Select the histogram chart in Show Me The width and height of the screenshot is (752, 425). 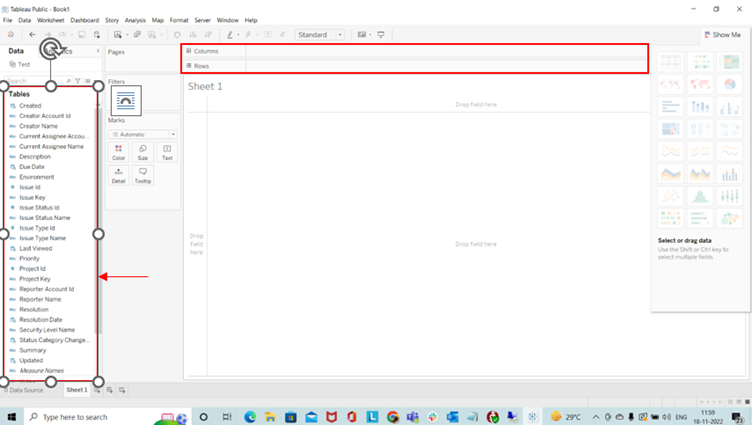click(x=700, y=196)
